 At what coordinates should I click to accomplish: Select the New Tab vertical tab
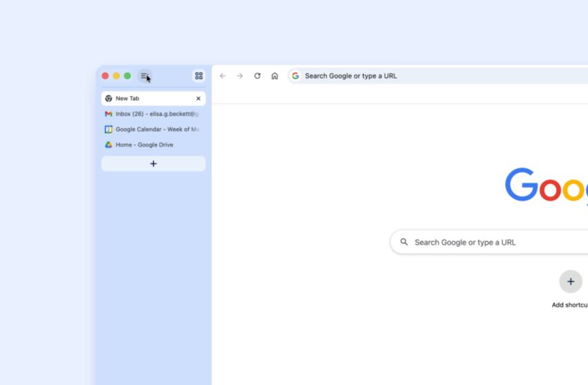pos(153,99)
